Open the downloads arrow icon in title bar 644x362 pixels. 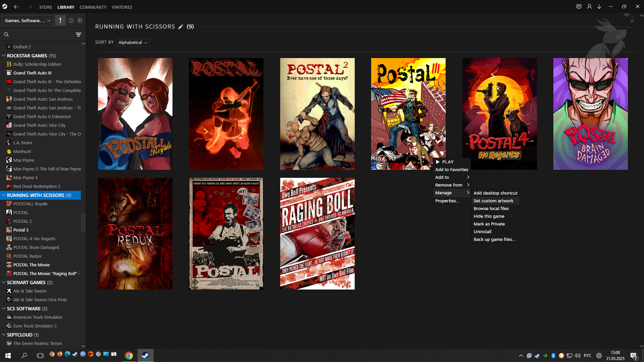click(x=599, y=7)
